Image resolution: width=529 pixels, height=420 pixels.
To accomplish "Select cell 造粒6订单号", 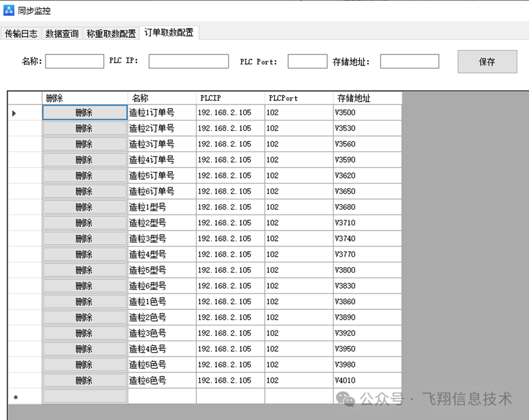I will tap(162, 191).
